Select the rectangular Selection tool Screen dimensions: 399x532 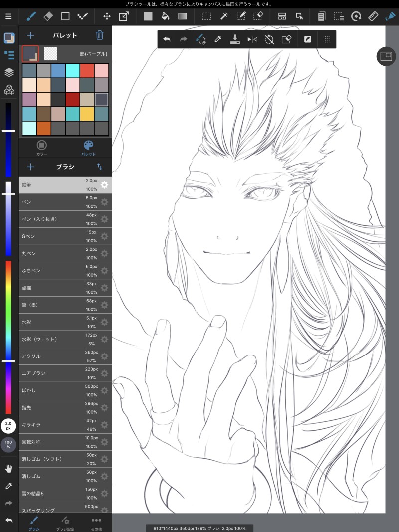click(206, 16)
